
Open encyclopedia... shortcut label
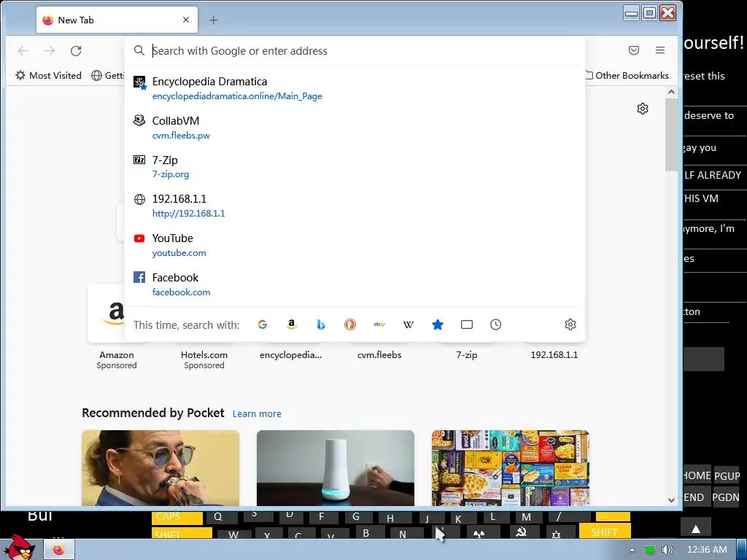290,355
